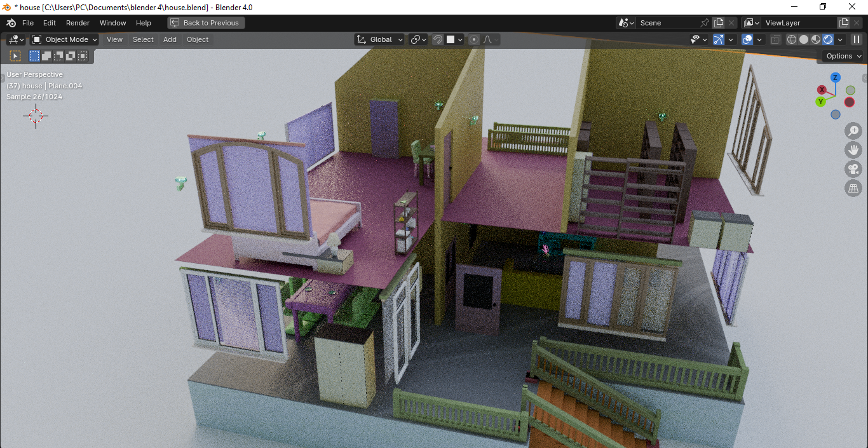Click the zoom magnifier viewport icon

[853, 132]
